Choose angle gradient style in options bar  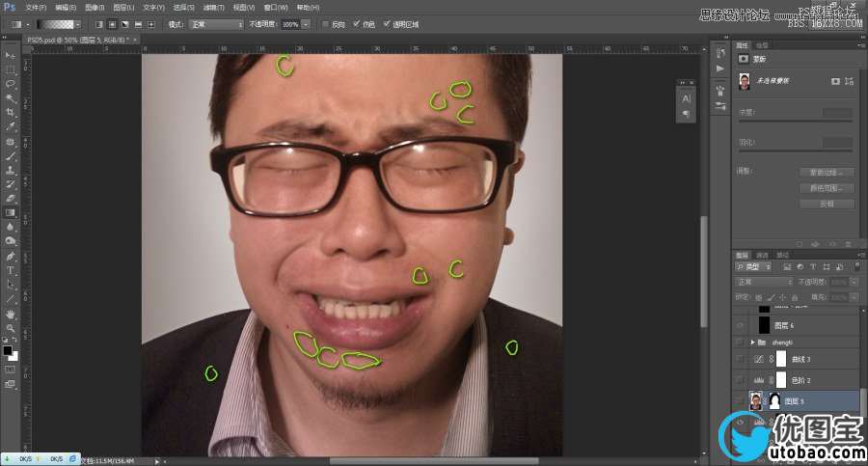(124, 24)
